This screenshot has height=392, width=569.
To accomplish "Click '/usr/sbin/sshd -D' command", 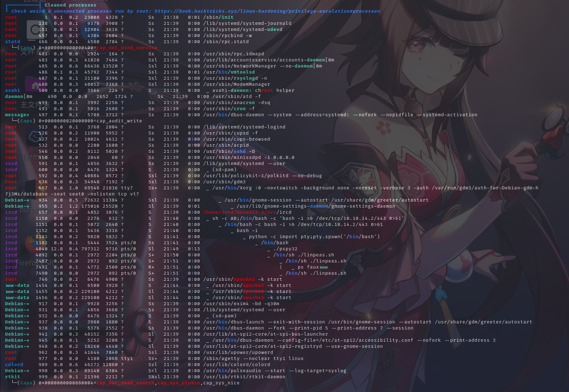I will (x=229, y=152).
